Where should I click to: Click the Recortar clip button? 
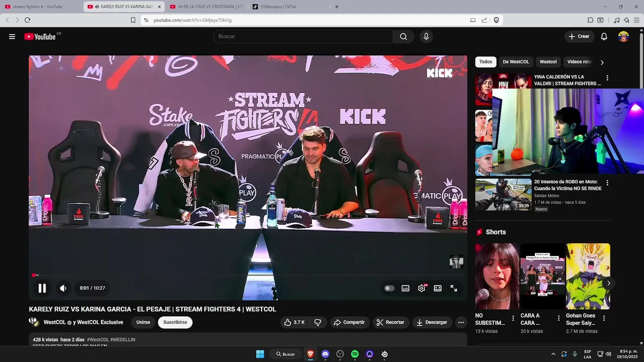coord(390,322)
